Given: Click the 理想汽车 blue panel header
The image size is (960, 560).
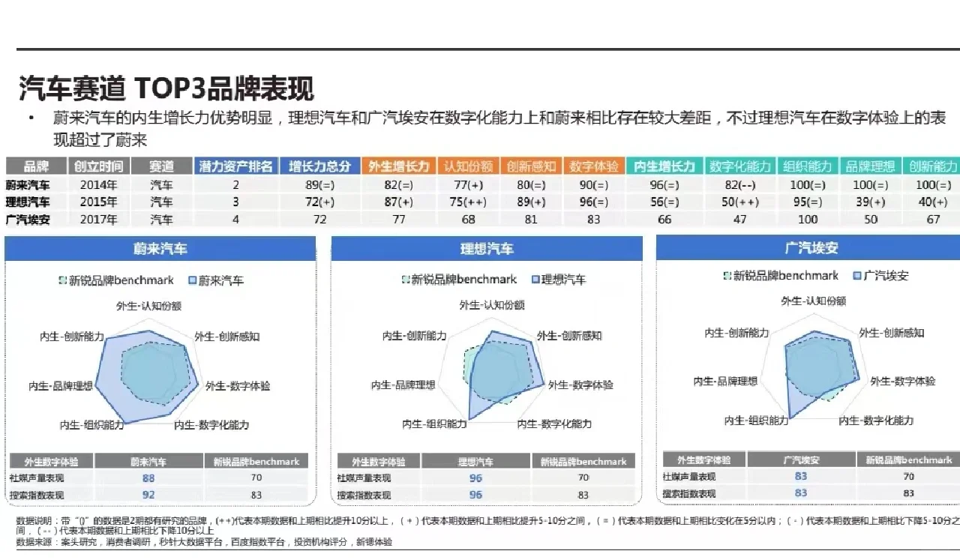Looking at the screenshot, I should (487, 249).
